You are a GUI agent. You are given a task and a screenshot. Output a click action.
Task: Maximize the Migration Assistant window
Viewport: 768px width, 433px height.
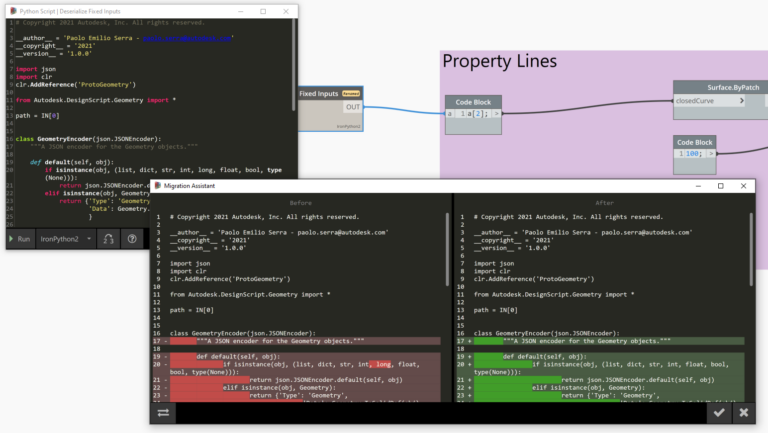pos(720,186)
